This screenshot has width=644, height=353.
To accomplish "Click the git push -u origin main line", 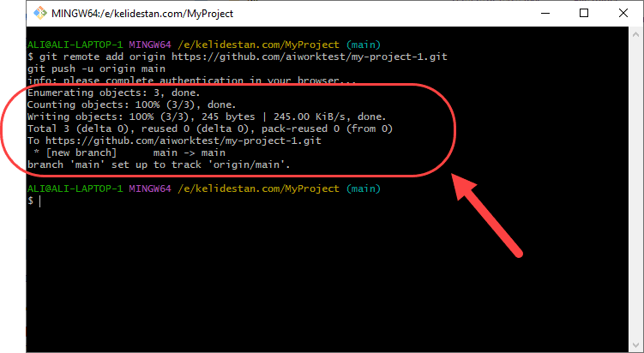I will pyautogui.click(x=97, y=69).
